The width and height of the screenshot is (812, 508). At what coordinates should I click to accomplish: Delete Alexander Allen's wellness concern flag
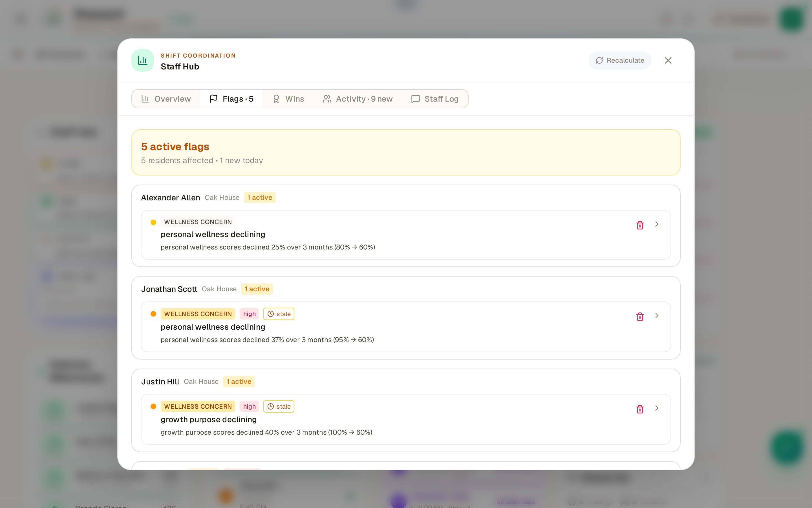[x=640, y=225]
